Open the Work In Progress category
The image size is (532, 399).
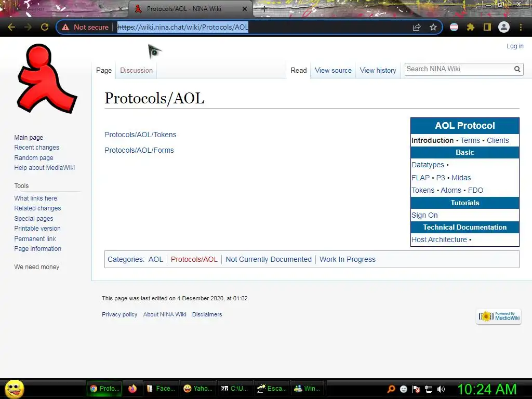point(348,260)
